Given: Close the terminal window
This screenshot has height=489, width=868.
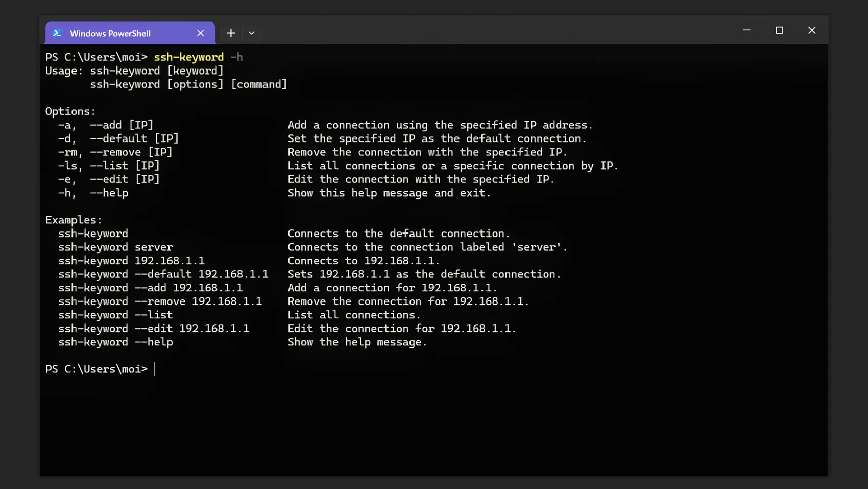Looking at the screenshot, I should pos(812,30).
